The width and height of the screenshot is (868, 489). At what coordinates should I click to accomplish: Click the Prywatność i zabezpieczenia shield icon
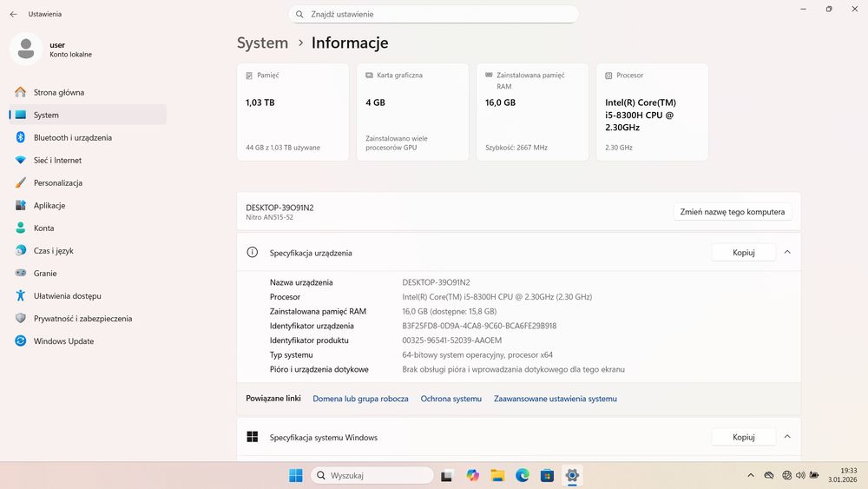21,319
